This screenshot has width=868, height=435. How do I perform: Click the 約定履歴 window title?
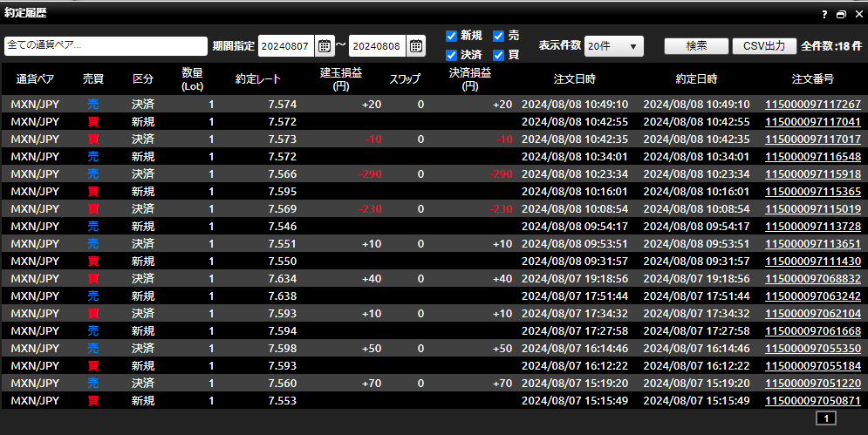(x=25, y=13)
